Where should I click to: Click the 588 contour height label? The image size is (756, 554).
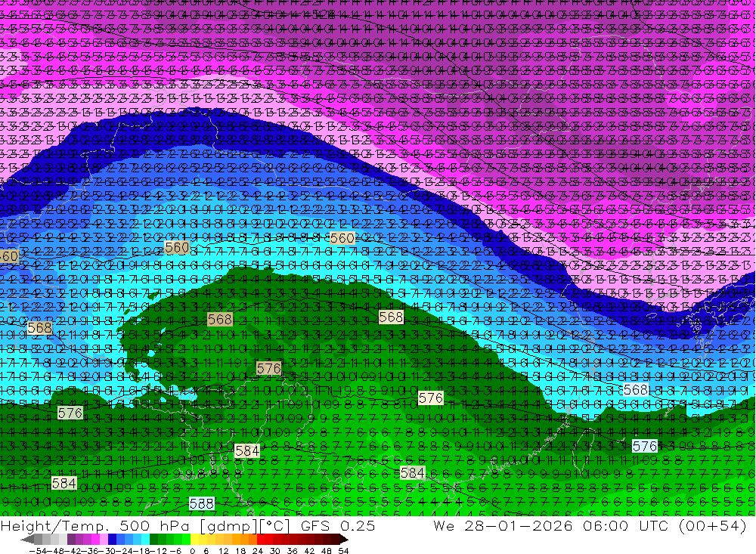tap(202, 504)
